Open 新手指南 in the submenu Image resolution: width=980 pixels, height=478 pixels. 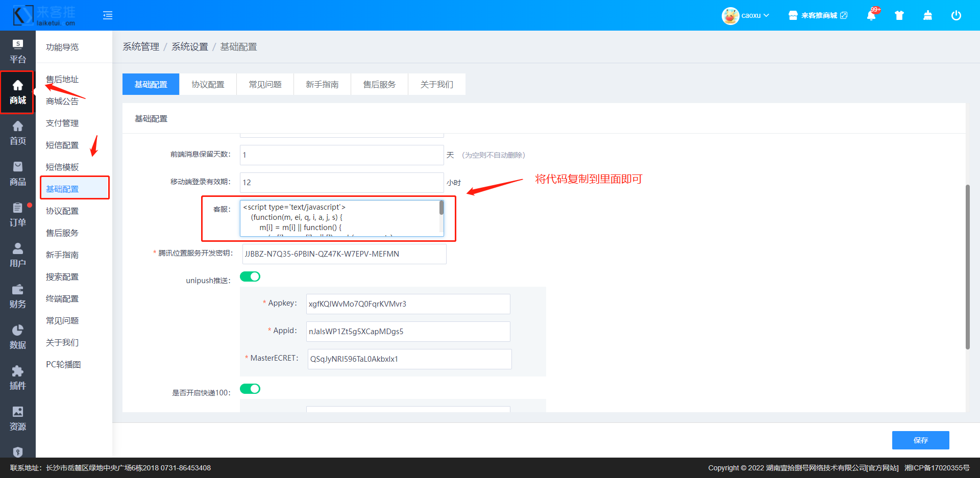62,255
